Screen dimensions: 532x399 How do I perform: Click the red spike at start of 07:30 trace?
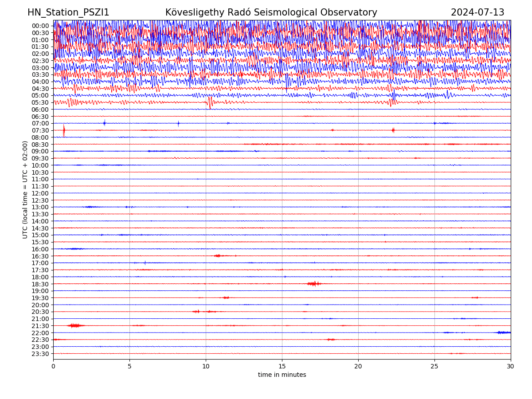pyautogui.click(x=64, y=130)
